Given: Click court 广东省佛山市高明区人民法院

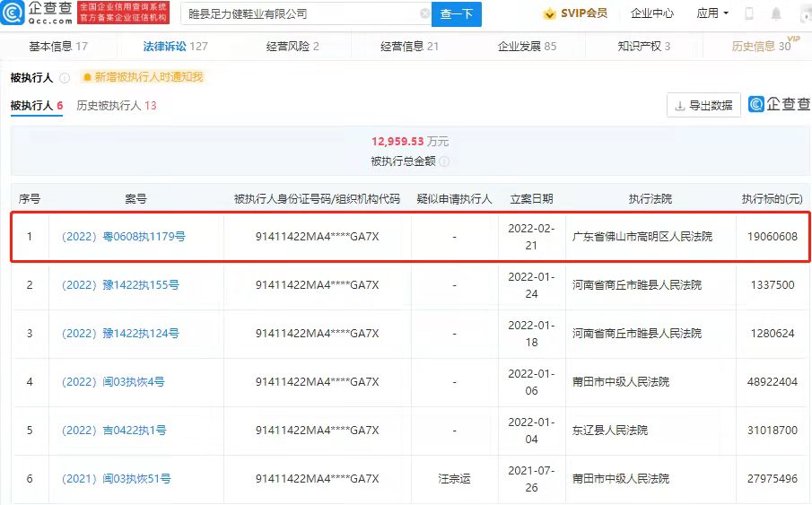Looking at the screenshot, I should (x=642, y=237).
